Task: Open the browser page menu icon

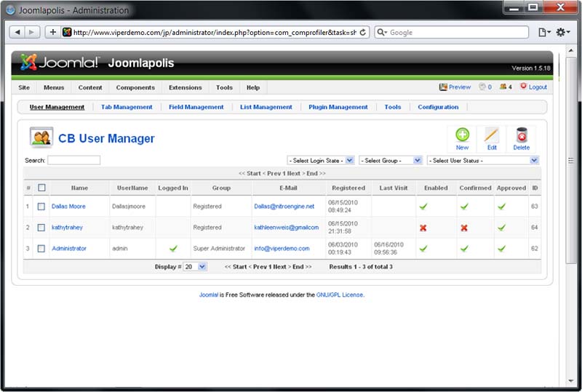Action: click(544, 32)
